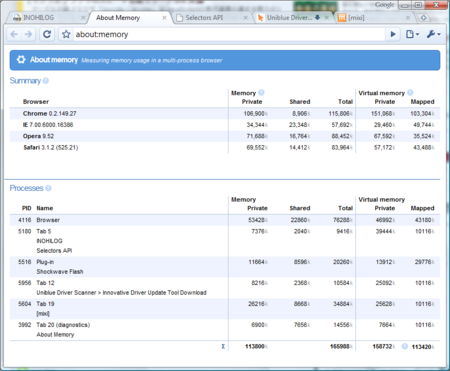Screen dimensions: 450x371
Task: Close the Uniblue Driver tab
Action: tap(327, 18)
